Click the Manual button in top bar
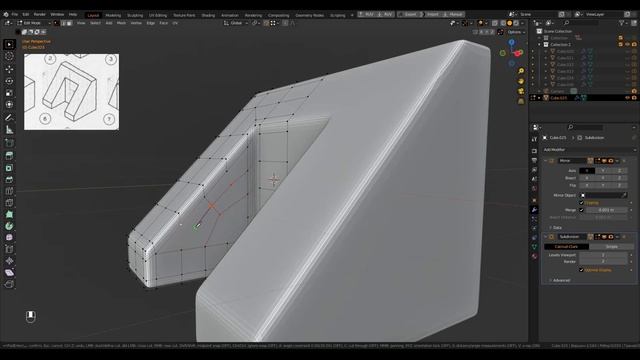Image resolution: width=640 pixels, height=360 pixels. coord(453,14)
